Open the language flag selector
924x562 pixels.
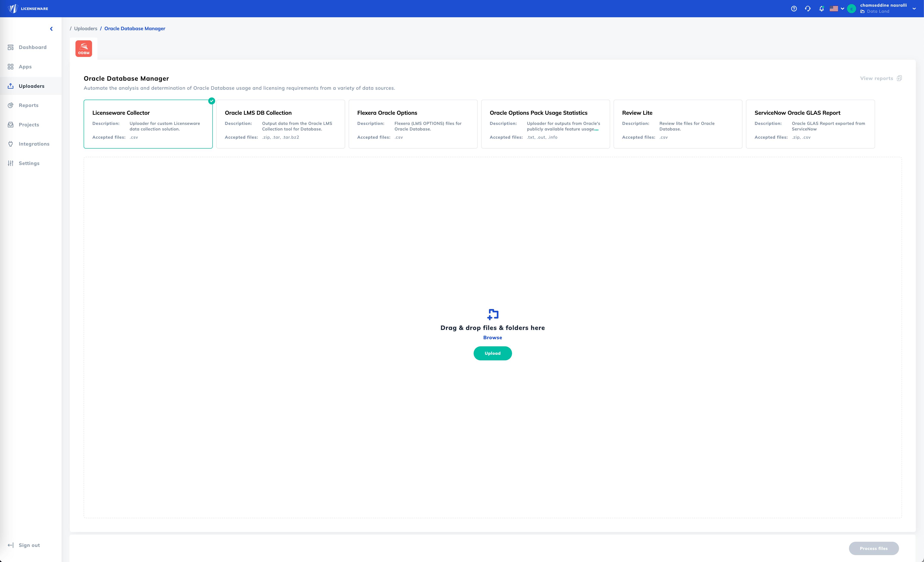click(x=837, y=9)
